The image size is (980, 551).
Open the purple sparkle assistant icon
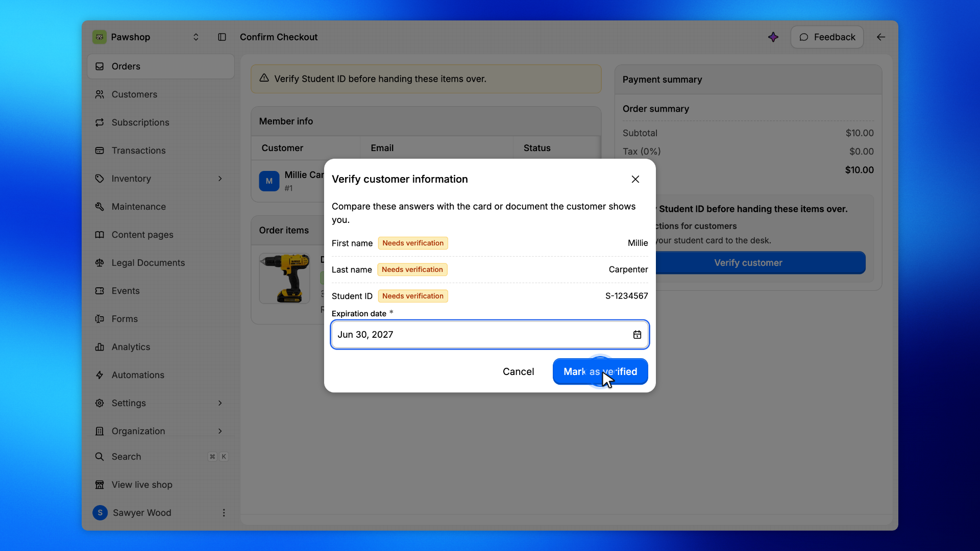[773, 37]
